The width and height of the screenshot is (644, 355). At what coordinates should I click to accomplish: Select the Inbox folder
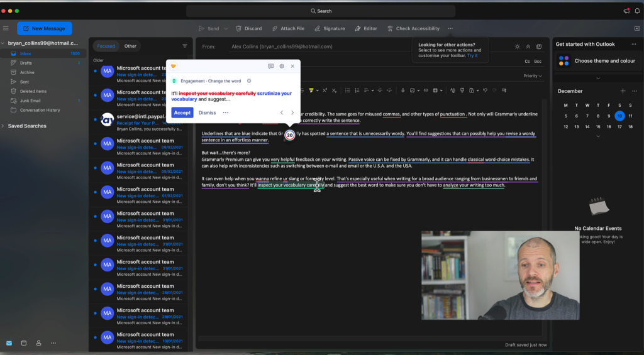click(x=43, y=53)
